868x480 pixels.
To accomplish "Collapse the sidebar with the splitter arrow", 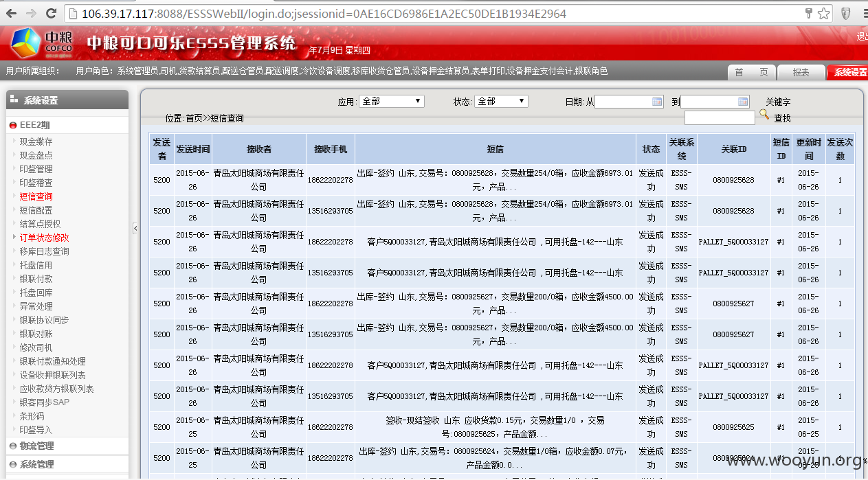I will click(x=135, y=228).
